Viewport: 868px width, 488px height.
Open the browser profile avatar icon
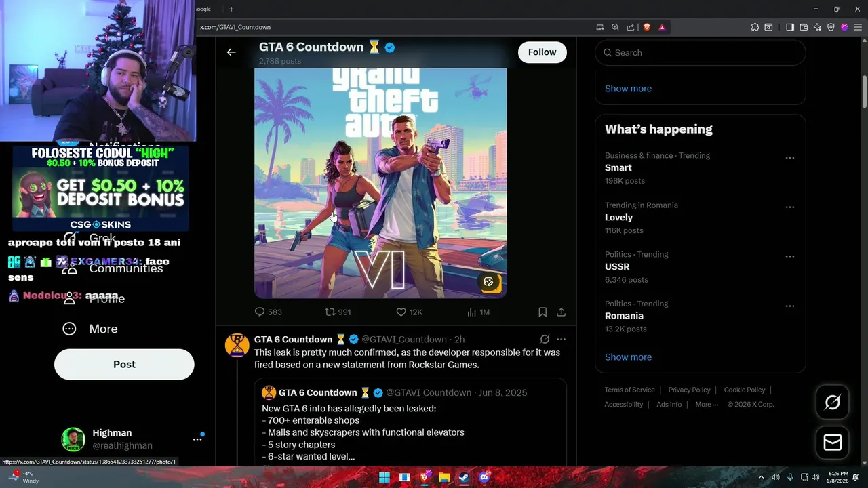[x=844, y=27]
